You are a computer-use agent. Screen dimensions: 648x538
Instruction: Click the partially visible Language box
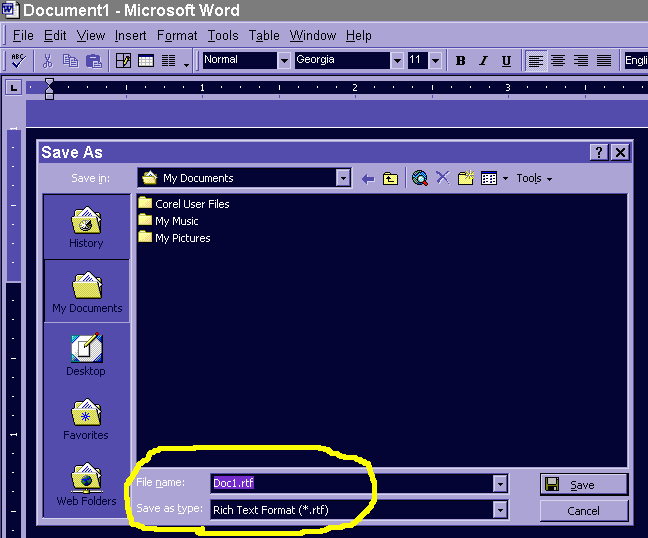tap(636, 61)
